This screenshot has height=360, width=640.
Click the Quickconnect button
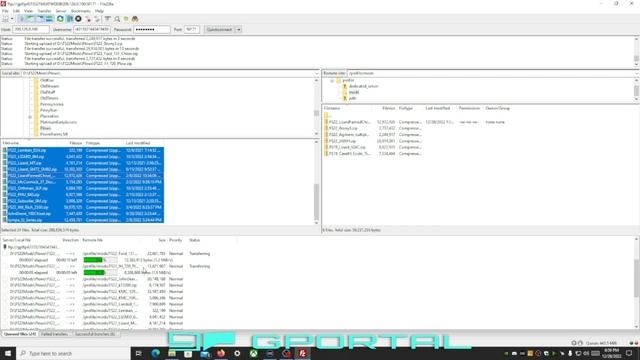pos(219,29)
